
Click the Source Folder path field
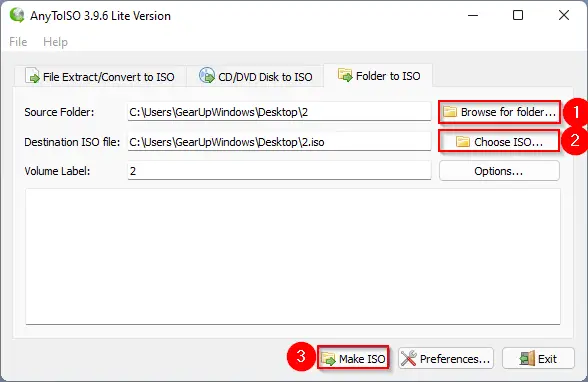pyautogui.click(x=279, y=112)
